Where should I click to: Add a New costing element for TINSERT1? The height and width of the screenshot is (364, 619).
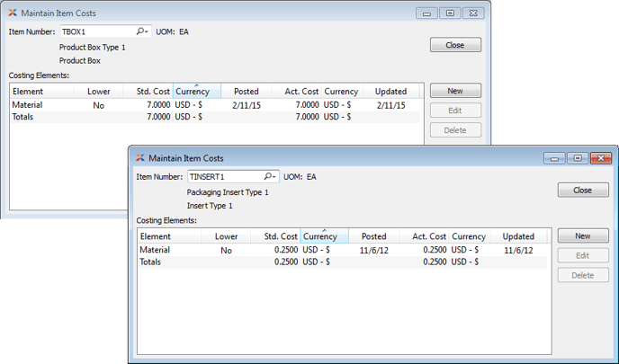click(x=582, y=235)
